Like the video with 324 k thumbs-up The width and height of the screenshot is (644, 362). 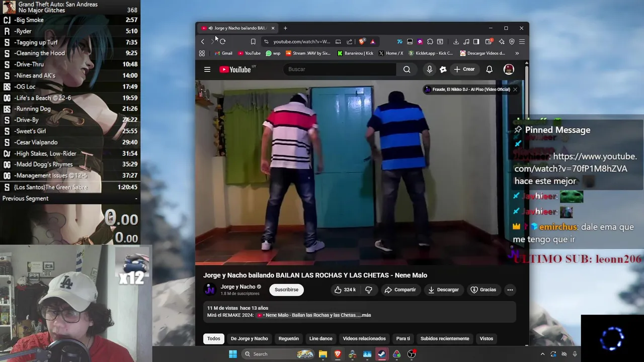(345, 290)
